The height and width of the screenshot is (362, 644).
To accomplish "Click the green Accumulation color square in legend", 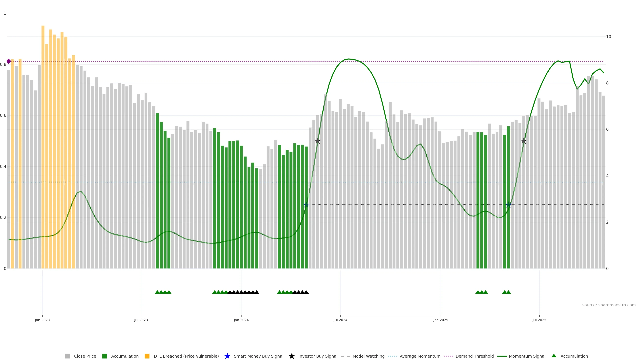I will click(104, 356).
